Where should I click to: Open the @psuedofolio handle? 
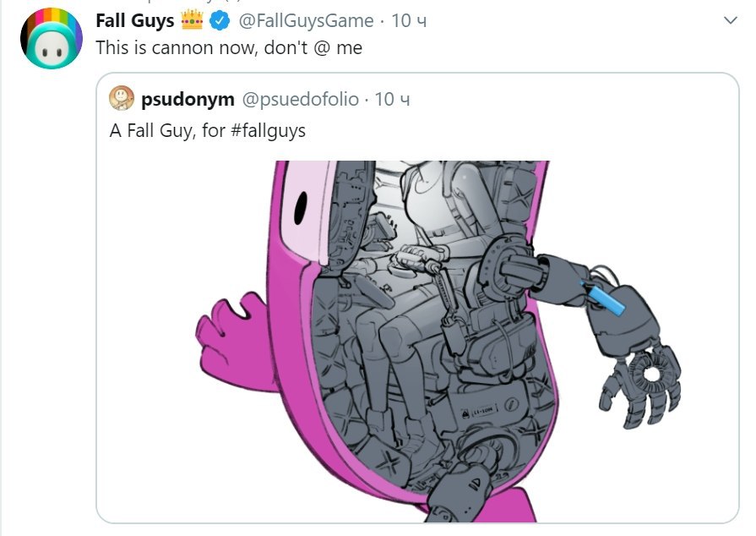pos(301,100)
